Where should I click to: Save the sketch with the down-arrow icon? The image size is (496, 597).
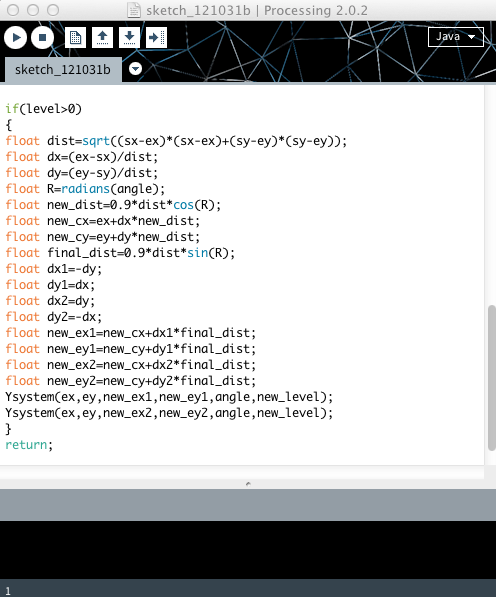[x=129, y=38]
